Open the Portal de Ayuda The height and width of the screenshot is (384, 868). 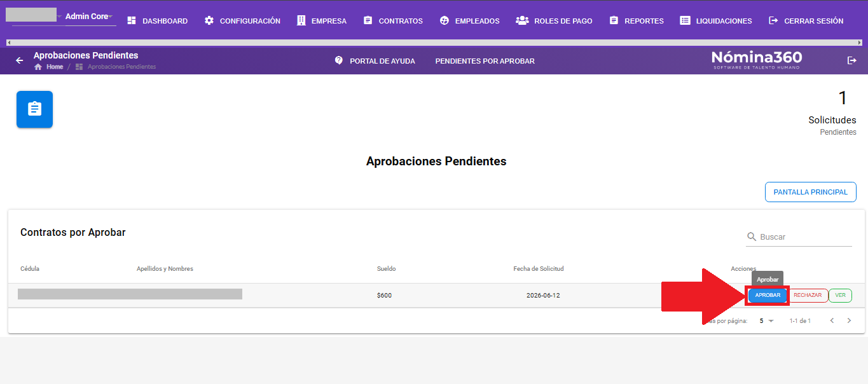[x=375, y=61]
